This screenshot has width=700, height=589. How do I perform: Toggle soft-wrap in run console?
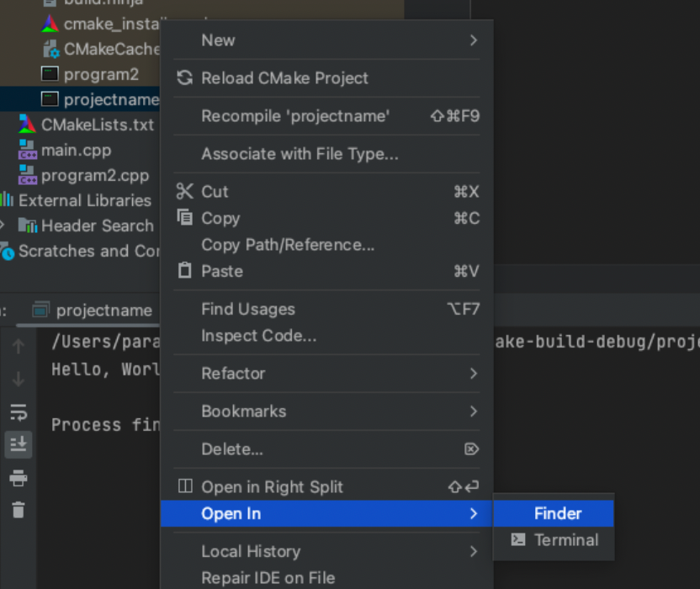[19, 412]
